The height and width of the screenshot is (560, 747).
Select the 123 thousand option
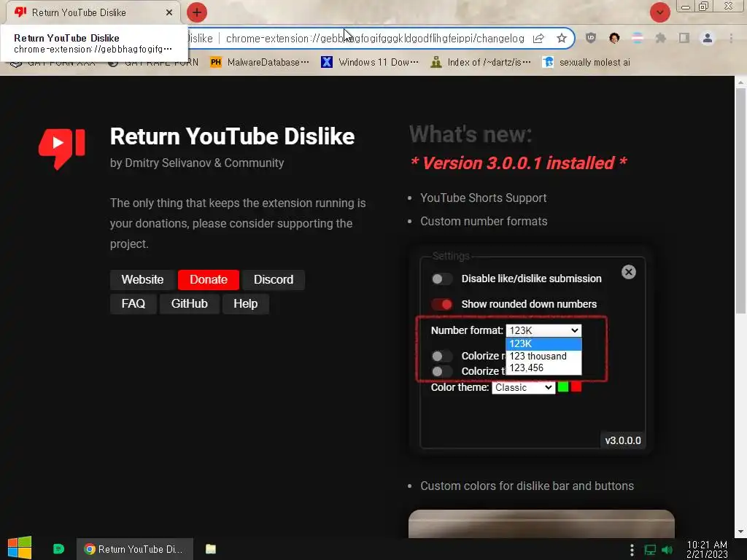point(543,356)
